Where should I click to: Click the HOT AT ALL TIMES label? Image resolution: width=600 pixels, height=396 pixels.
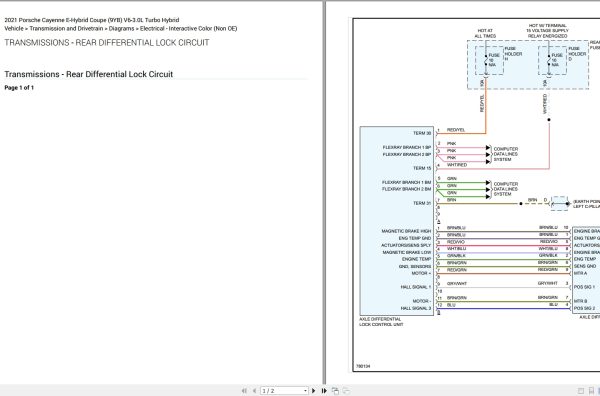pyautogui.click(x=485, y=33)
